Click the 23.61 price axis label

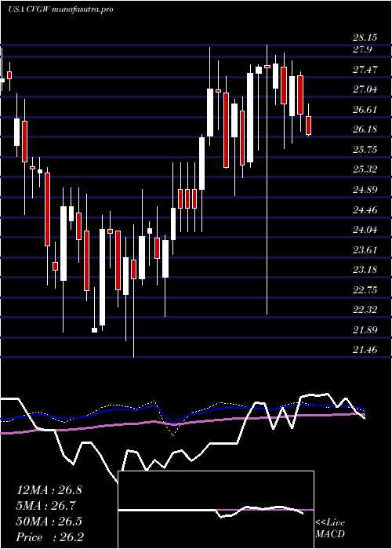(365, 249)
